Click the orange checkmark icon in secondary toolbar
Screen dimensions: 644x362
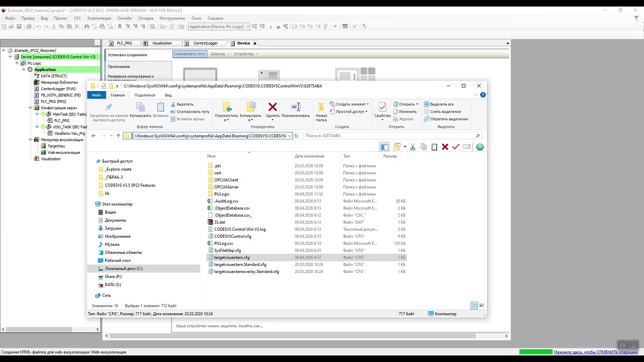(x=456, y=147)
